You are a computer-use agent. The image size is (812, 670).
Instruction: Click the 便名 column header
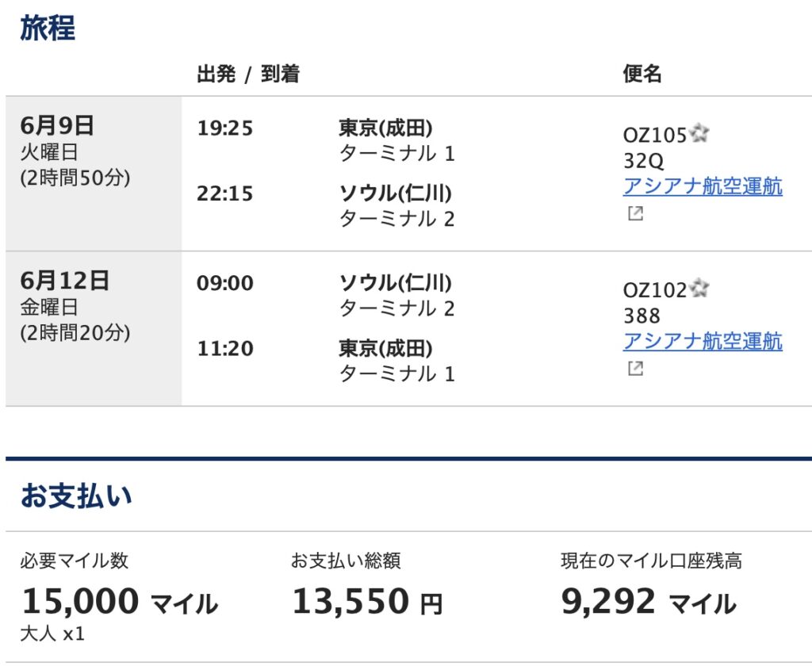click(x=642, y=75)
